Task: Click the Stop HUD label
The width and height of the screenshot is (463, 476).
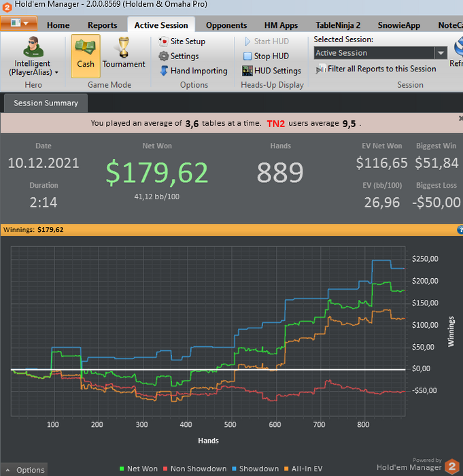Action: click(271, 56)
